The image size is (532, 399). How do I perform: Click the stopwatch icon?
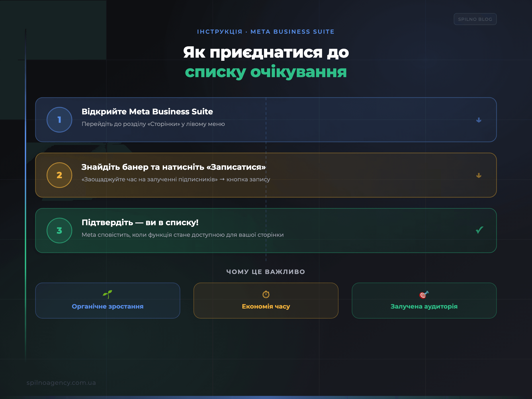(x=266, y=294)
